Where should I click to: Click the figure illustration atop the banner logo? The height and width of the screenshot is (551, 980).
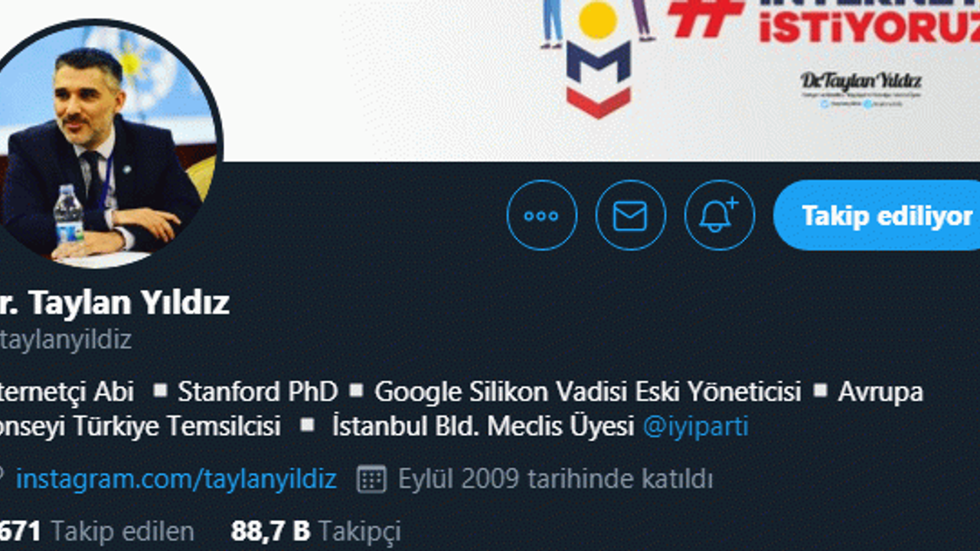coord(597,23)
